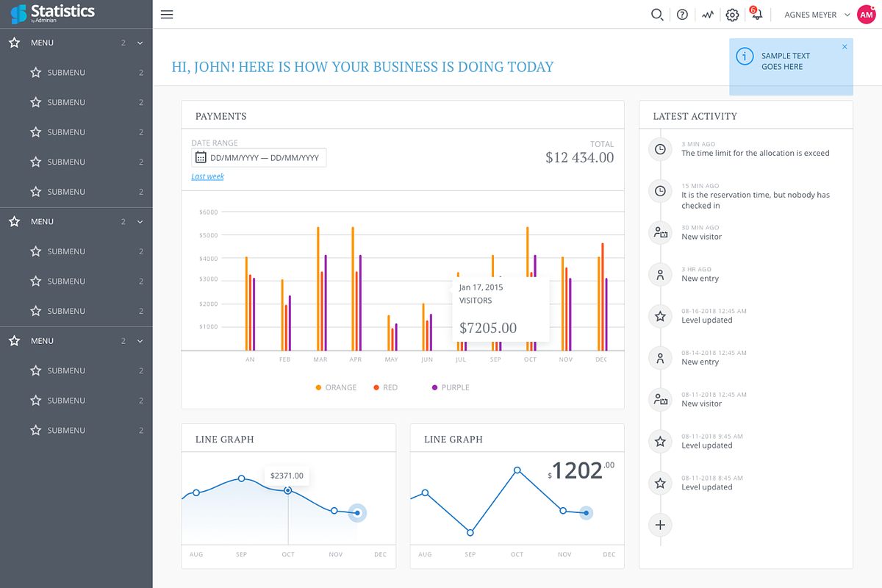
Task: Toggle the Orange series legend
Action: point(336,387)
